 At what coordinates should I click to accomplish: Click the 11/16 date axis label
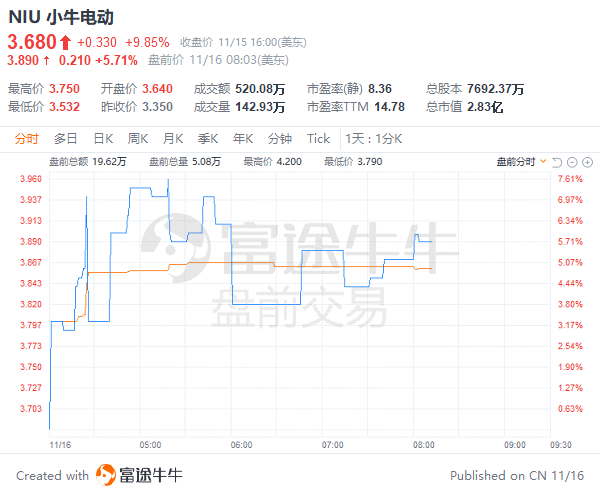60,445
